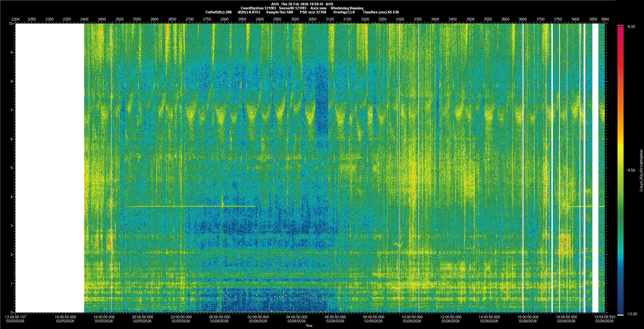Click the '02:00:00.000' time axis label
The width and height of the screenshot is (644, 329).
[x=258, y=317]
